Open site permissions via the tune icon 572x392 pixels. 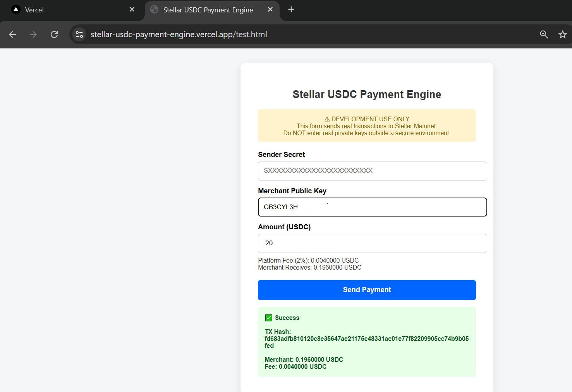pyautogui.click(x=79, y=34)
